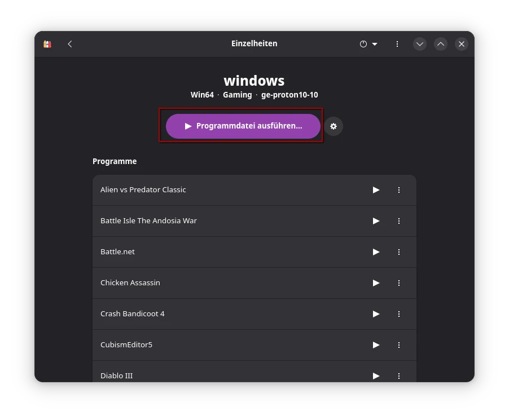
Task: Open Chicken Assassin three-dot menu
Action: tap(399, 283)
